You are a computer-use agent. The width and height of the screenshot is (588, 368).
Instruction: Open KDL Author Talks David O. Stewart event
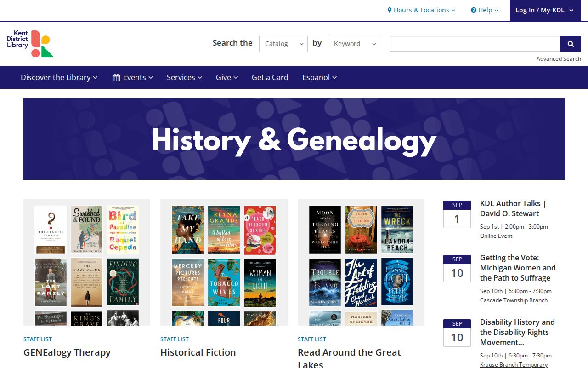click(513, 208)
